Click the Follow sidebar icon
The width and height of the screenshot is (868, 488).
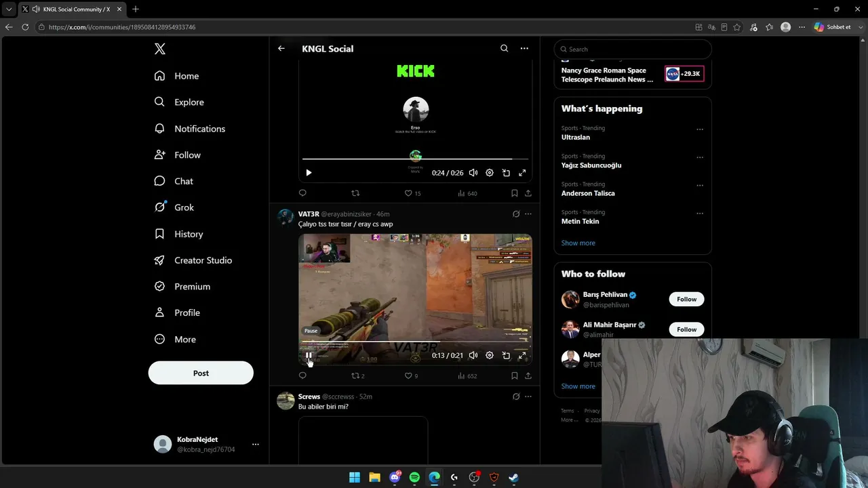coord(159,155)
